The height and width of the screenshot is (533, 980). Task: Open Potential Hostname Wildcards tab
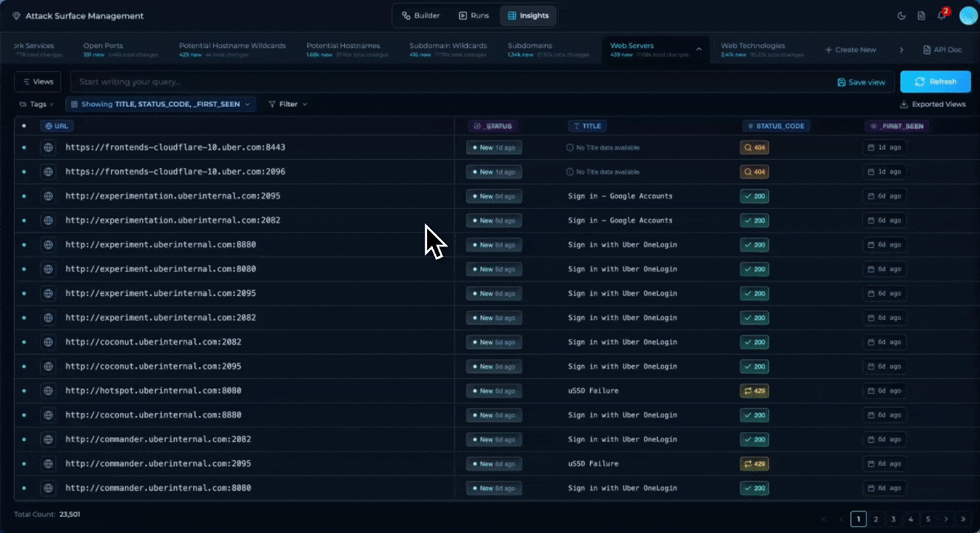(232, 50)
